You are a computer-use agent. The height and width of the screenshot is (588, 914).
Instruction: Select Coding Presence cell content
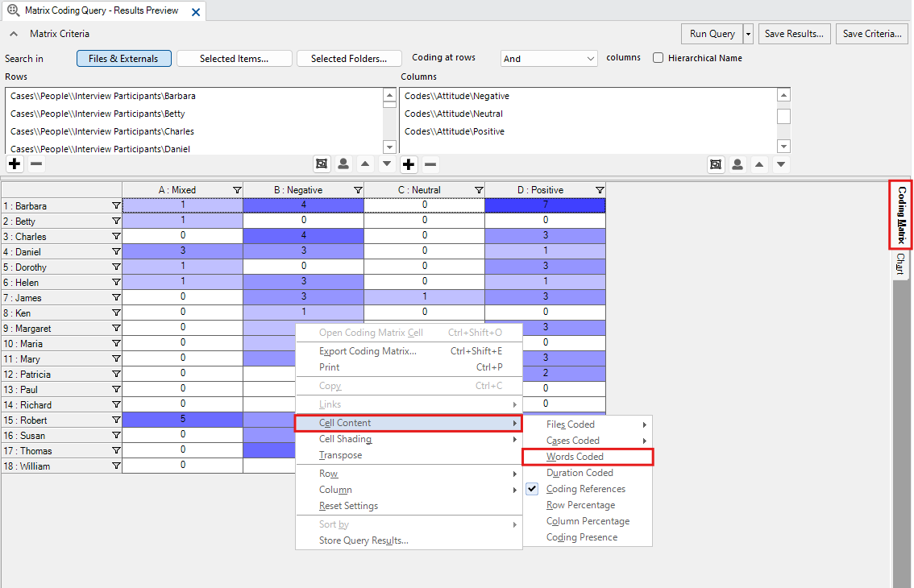click(x=588, y=537)
